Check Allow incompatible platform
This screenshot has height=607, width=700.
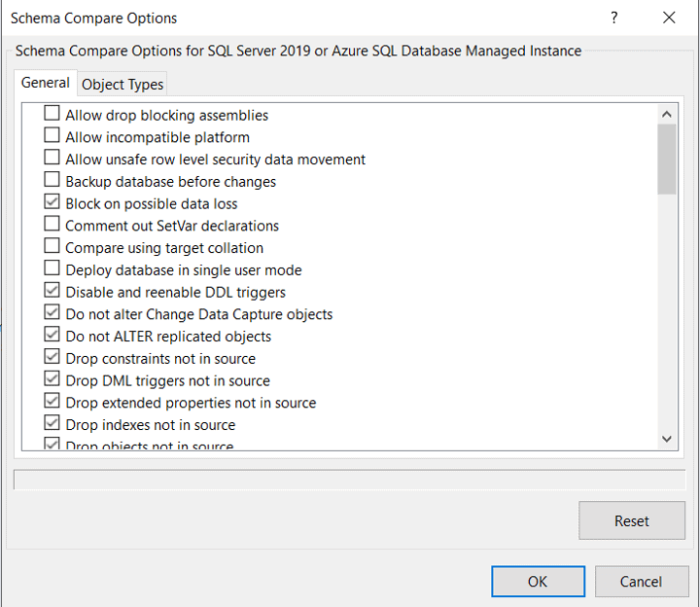click(x=52, y=135)
